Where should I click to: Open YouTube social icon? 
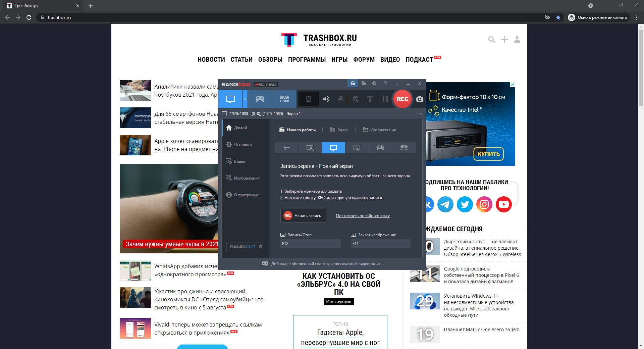tap(504, 204)
